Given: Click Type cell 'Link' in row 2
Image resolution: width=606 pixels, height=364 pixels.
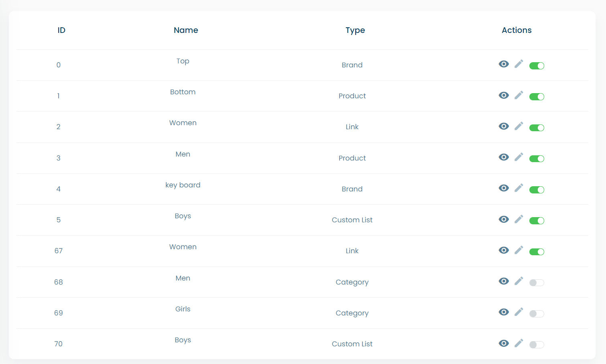Looking at the screenshot, I should click(352, 127).
